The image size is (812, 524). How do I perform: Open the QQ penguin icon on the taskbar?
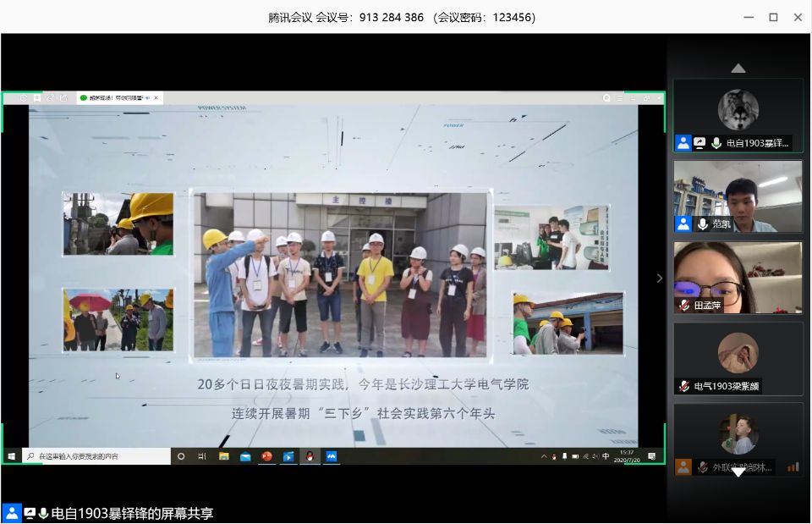pos(310,456)
